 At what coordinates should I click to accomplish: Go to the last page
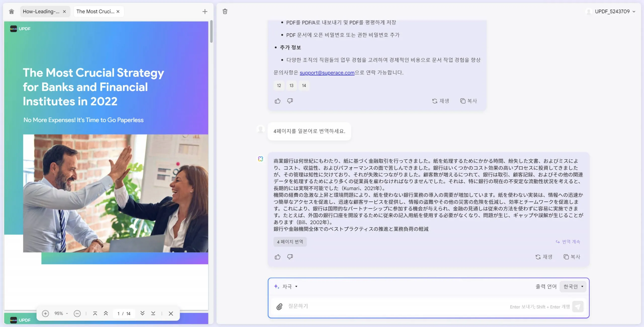(153, 313)
